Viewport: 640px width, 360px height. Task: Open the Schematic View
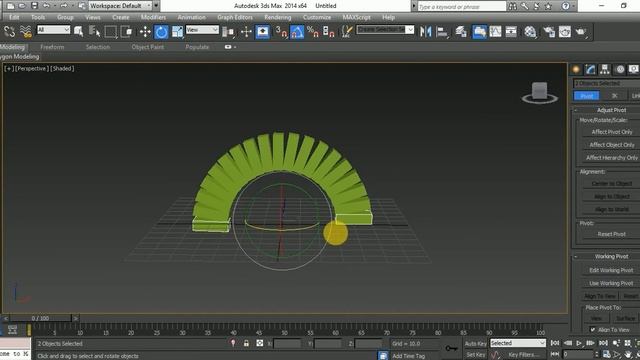(x=511, y=31)
